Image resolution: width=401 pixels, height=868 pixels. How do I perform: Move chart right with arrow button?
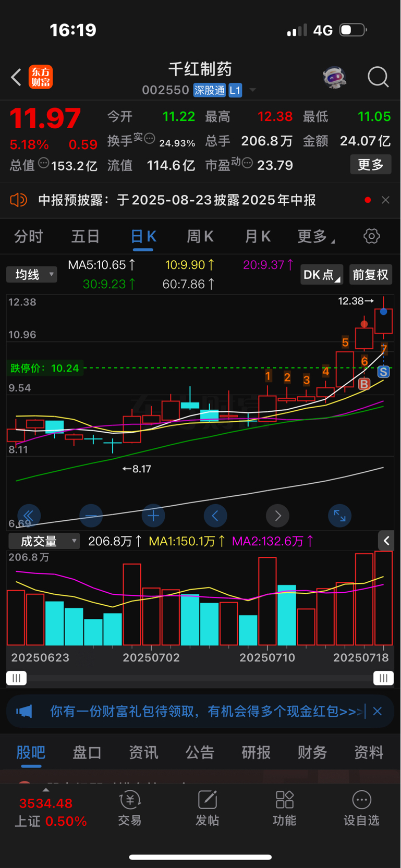277,516
